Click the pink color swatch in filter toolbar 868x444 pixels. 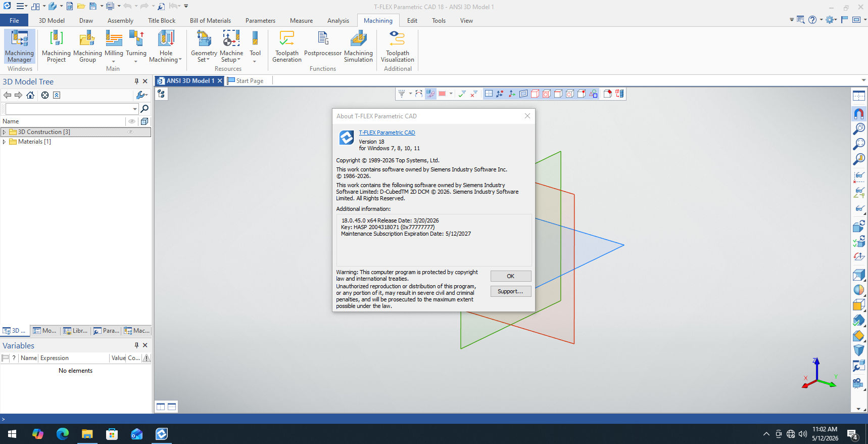click(x=442, y=94)
